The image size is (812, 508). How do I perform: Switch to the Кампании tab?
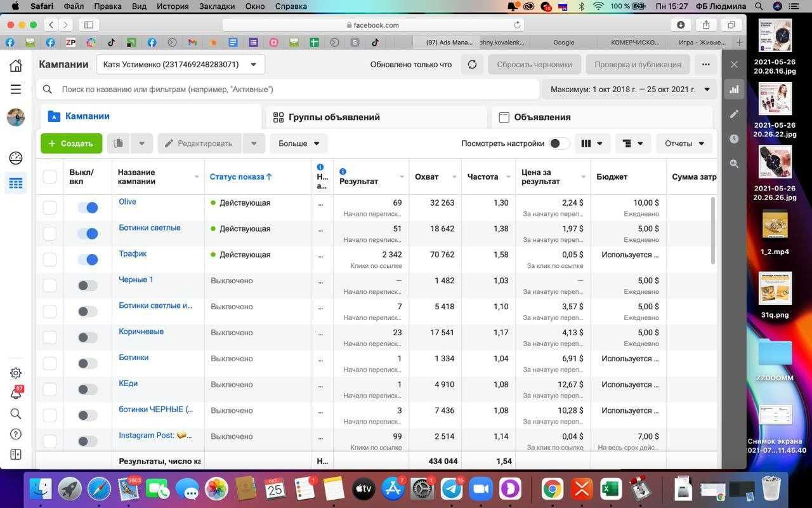(x=151, y=117)
